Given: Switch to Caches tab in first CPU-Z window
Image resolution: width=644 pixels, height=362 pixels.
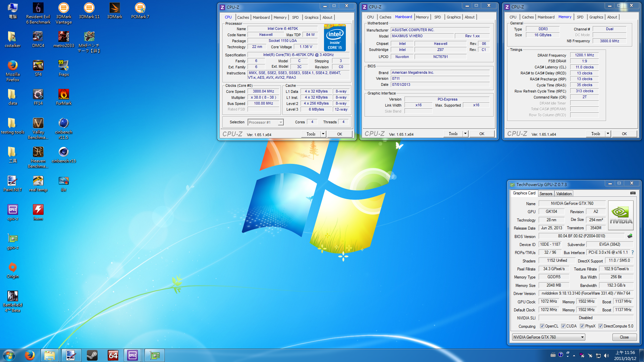Looking at the screenshot, I should click(243, 17).
